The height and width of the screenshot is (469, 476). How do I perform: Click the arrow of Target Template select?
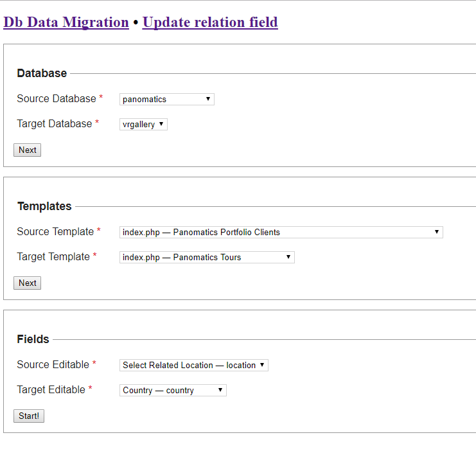click(x=288, y=257)
